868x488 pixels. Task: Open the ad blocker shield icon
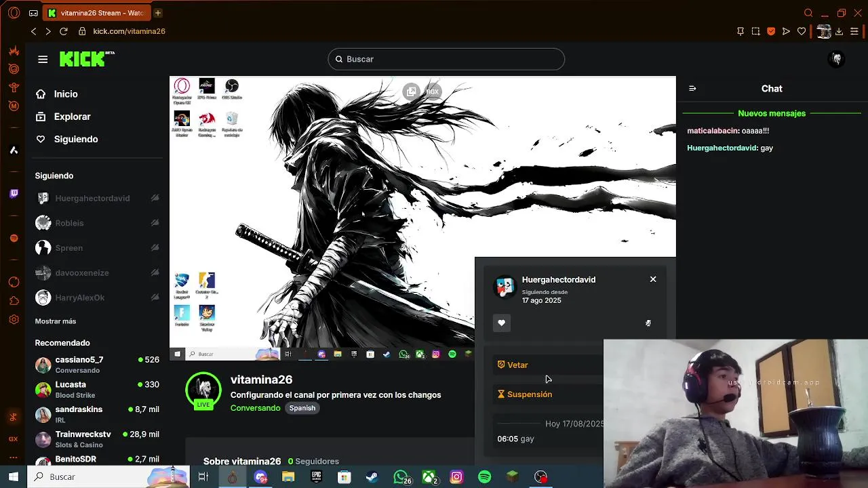click(771, 31)
